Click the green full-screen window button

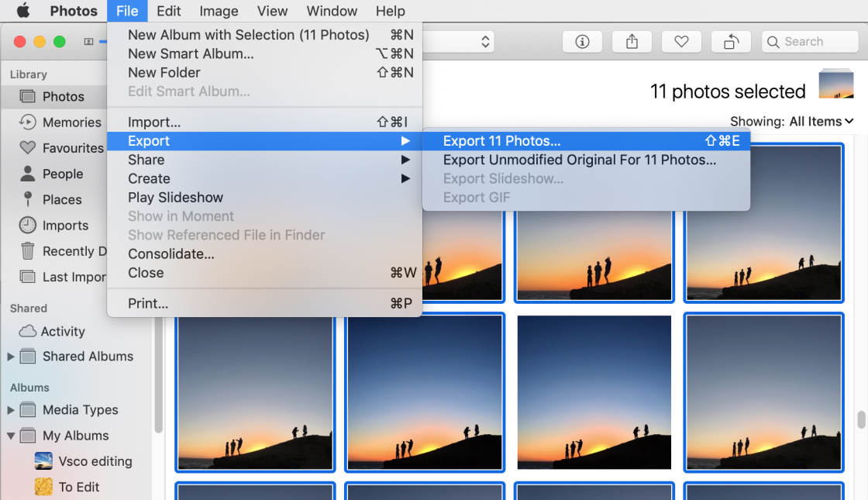pyautogui.click(x=59, y=42)
